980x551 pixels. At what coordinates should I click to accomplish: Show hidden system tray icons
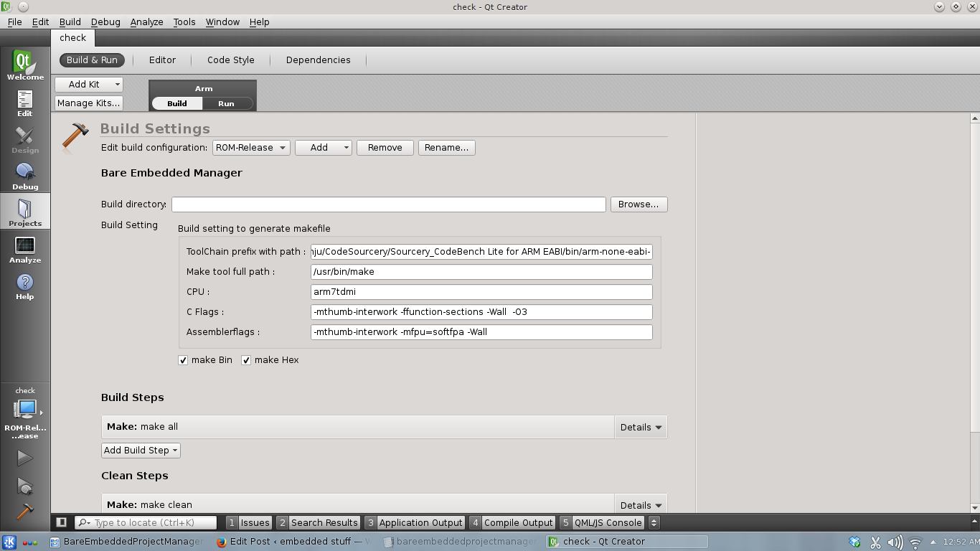[x=933, y=542]
